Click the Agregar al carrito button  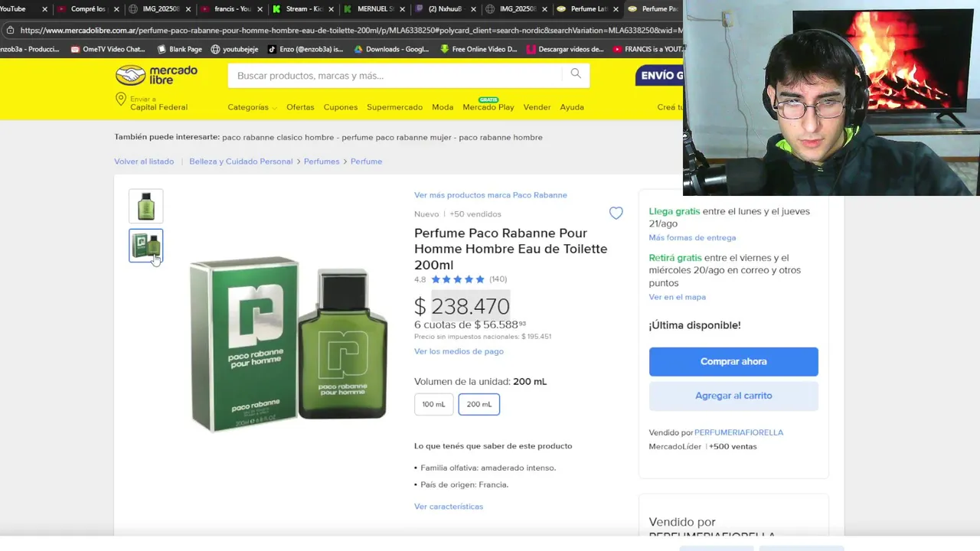pos(733,396)
